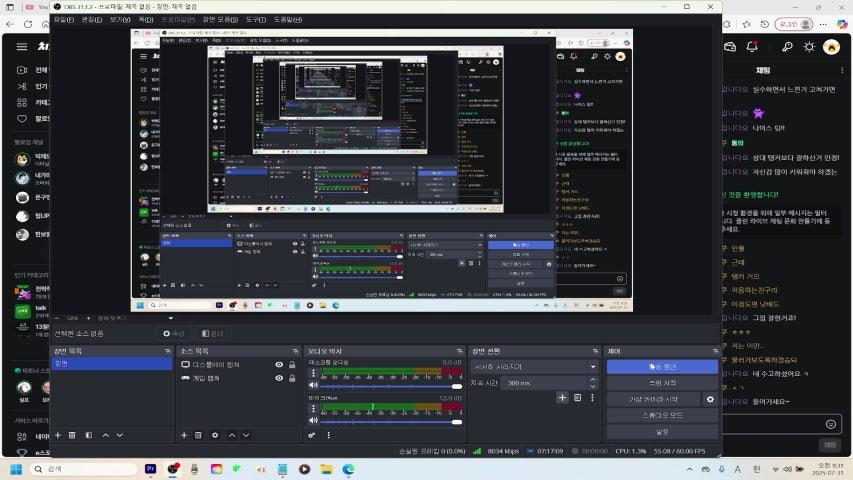Open Edit menu in OBS
This screenshot has height=480, width=853.
coord(92,20)
